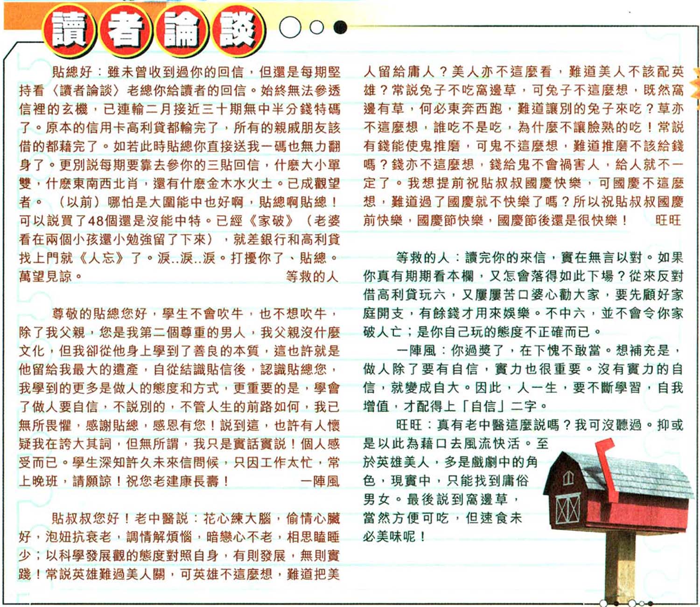Image resolution: width=700 pixels, height=607 pixels.
Task: Click the red circle with character 者
Action: pos(126,31)
